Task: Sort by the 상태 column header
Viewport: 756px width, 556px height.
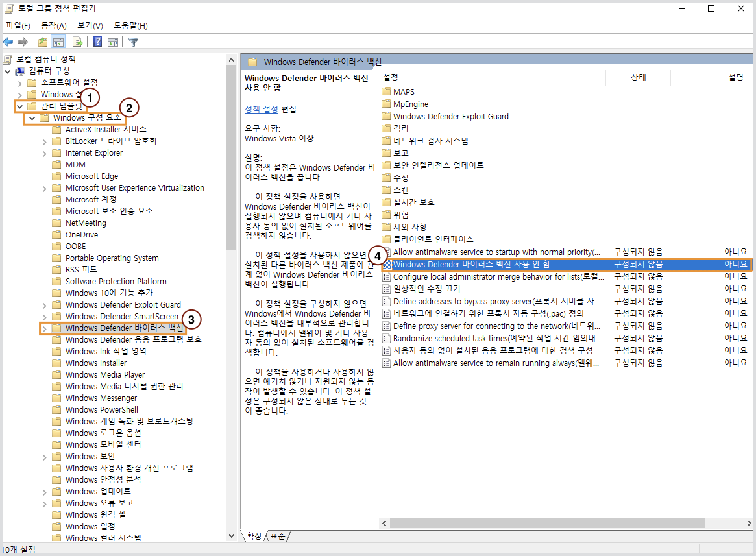Action: tap(639, 77)
